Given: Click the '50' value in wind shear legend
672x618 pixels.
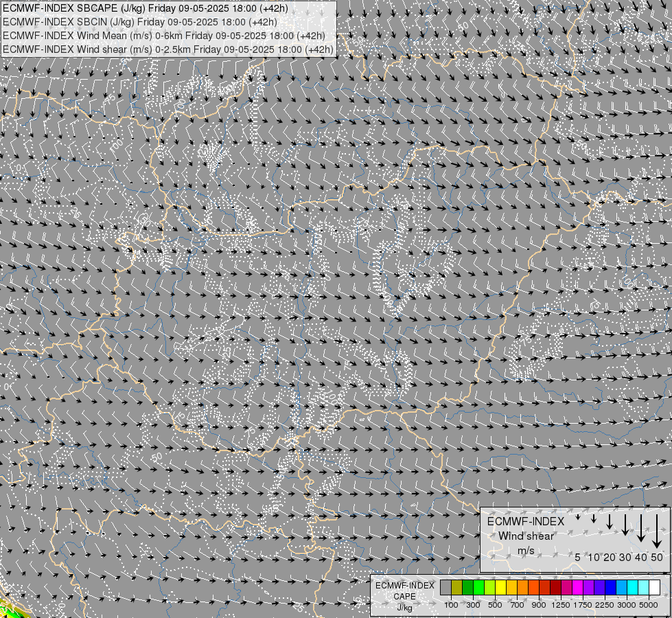Looking at the screenshot, I should [657, 557].
